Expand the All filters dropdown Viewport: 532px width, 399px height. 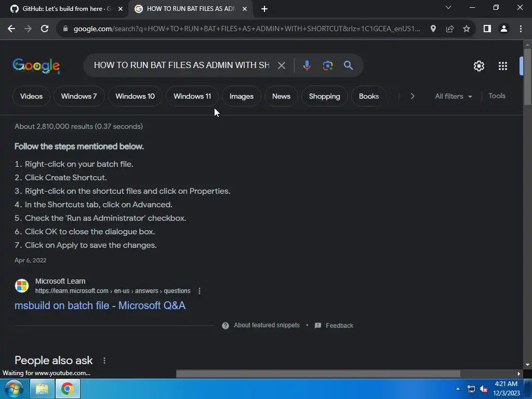453,96
